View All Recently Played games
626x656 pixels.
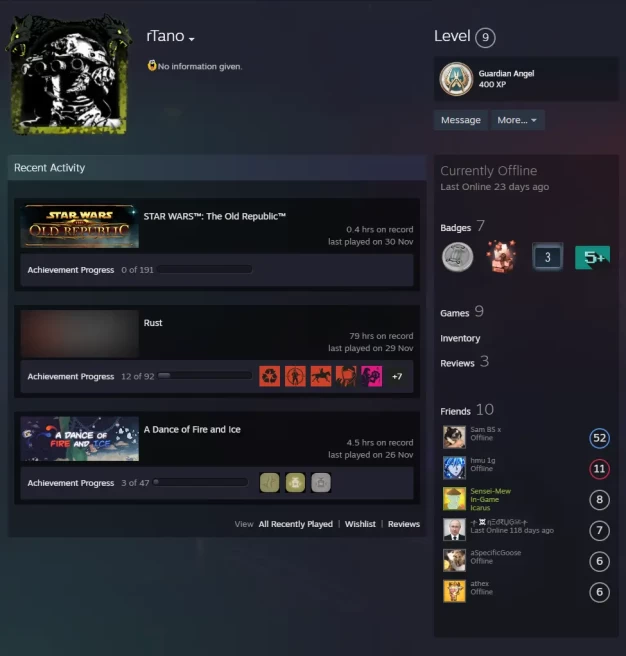295,524
